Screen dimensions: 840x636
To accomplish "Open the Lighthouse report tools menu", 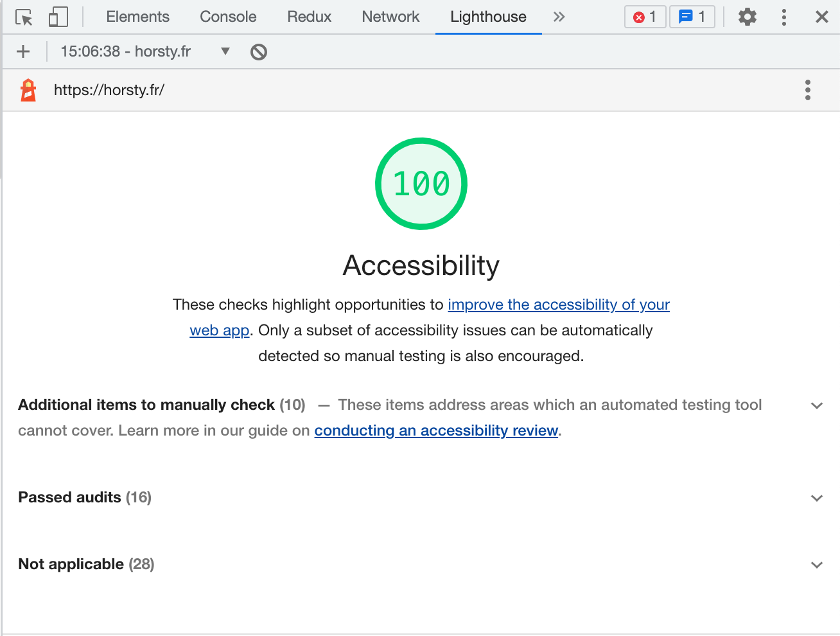I will point(808,90).
